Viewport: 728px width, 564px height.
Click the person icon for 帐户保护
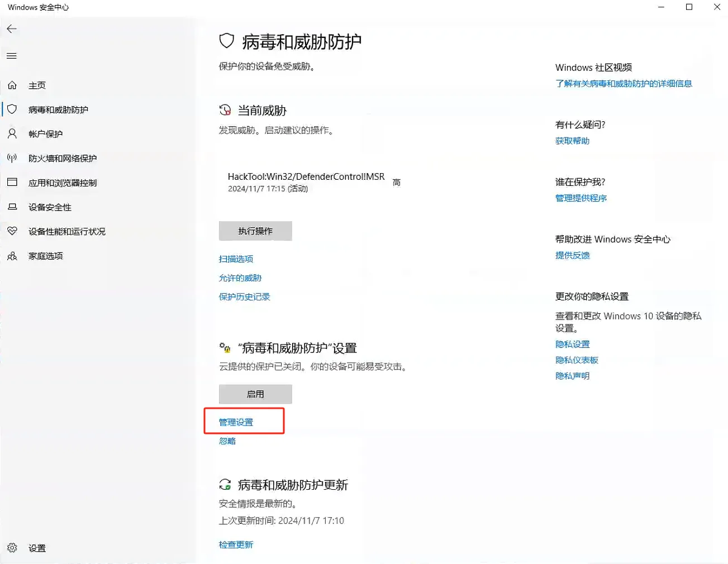coord(12,134)
